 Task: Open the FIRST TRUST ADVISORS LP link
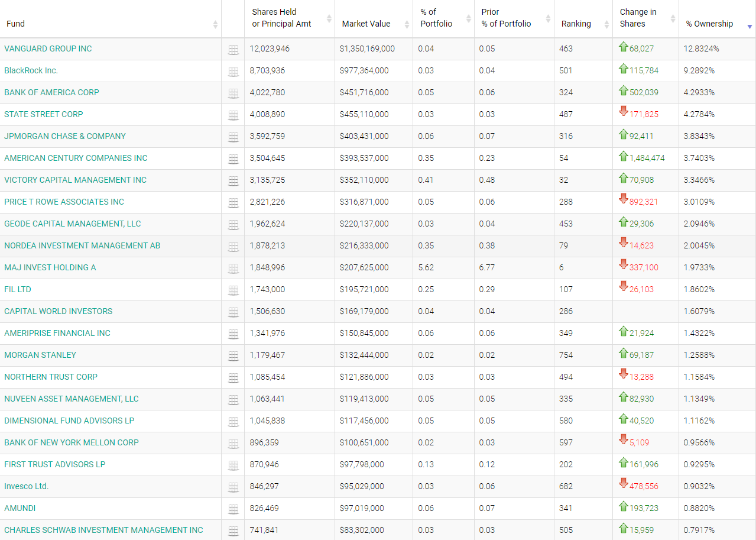[x=55, y=464]
